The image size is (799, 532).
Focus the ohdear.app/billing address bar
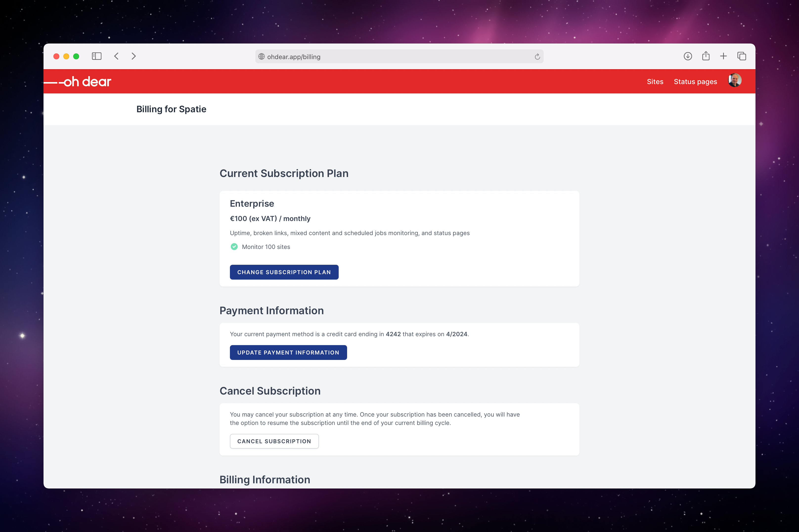[399, 57]
